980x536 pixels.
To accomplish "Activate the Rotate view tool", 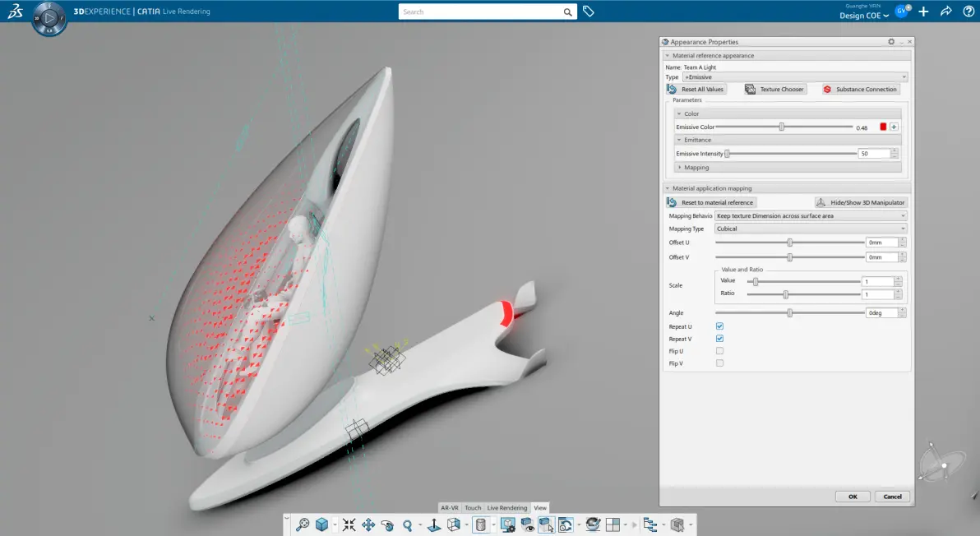I will click(x=387, y=524).
